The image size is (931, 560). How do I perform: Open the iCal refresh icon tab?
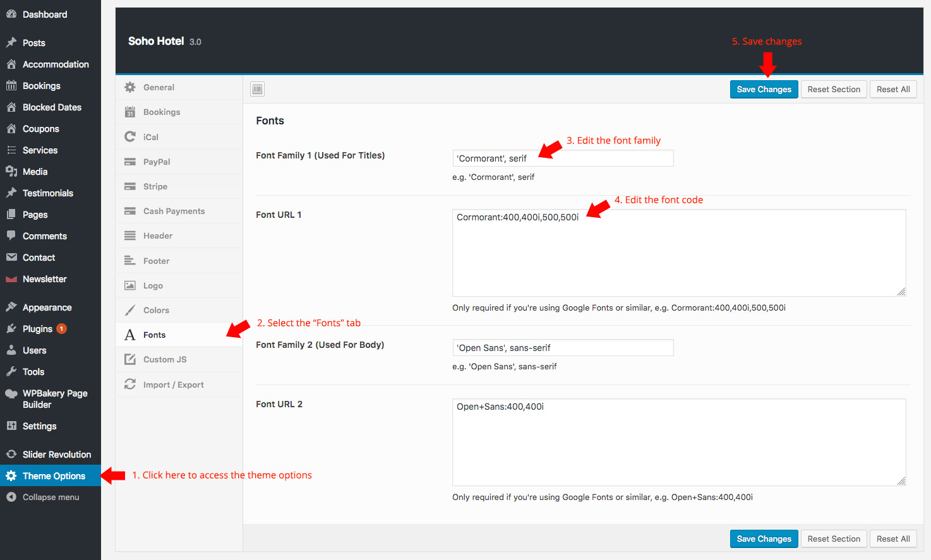click(130, 136)
